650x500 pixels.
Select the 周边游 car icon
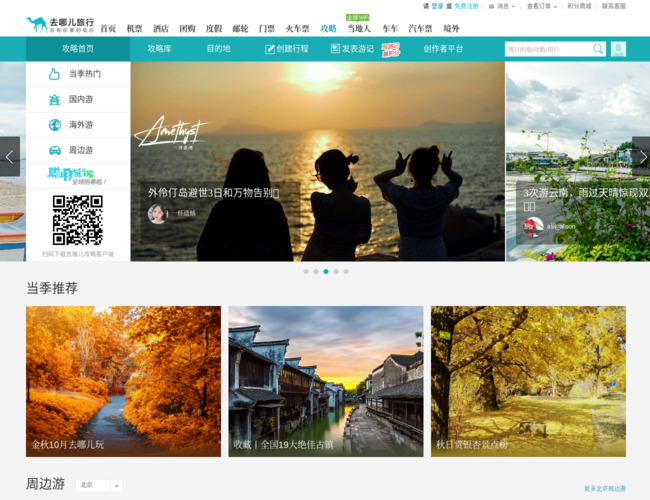55,150
